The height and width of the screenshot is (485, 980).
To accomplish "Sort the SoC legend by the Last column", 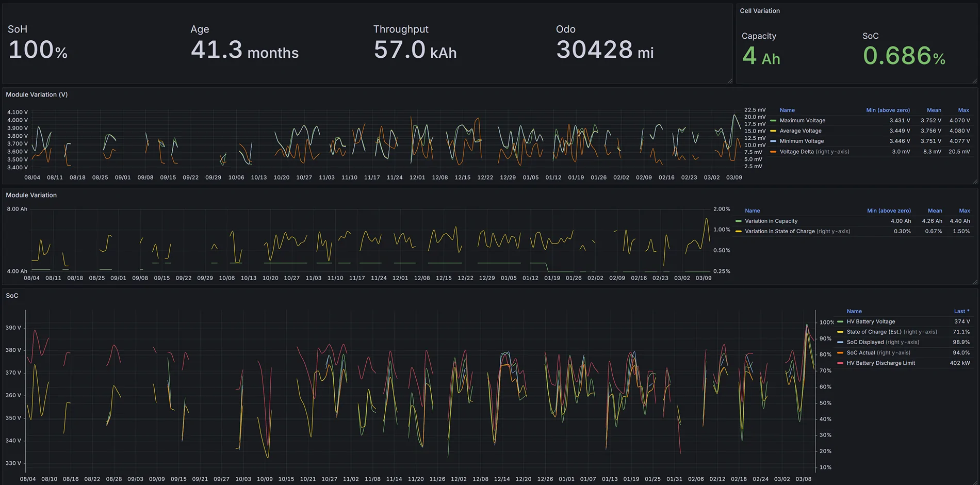I will [x=960, y=312].
